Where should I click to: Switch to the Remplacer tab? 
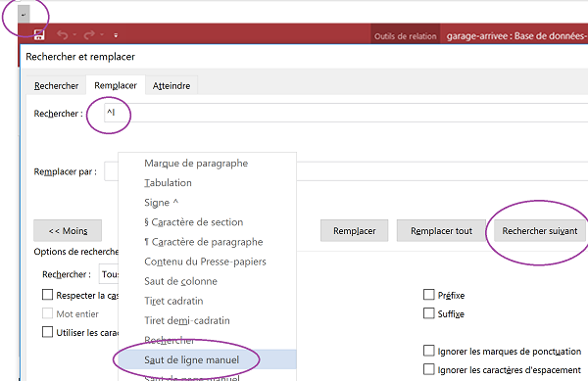coord(116,85)
